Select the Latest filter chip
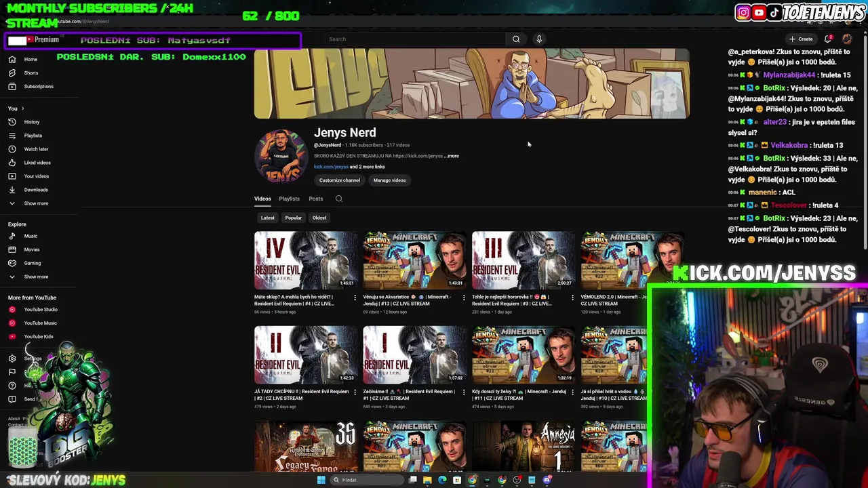The width and height of the screenshot is (868, 488). click(268, 218)
